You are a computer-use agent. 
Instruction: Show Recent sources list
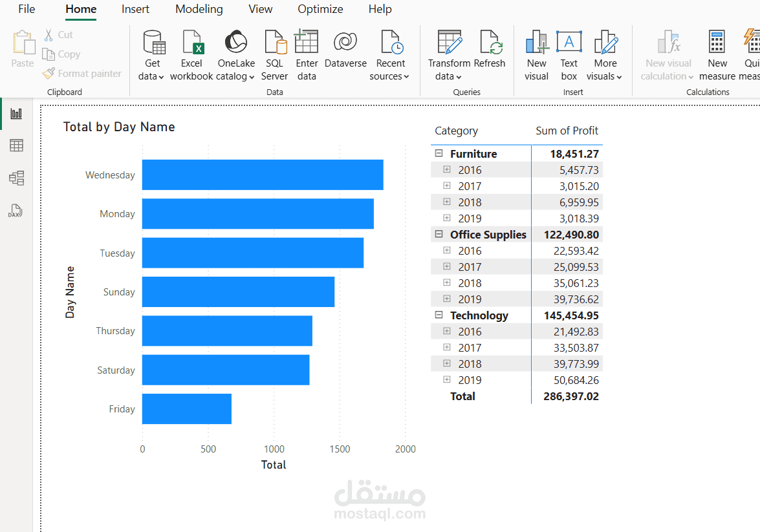390,55
